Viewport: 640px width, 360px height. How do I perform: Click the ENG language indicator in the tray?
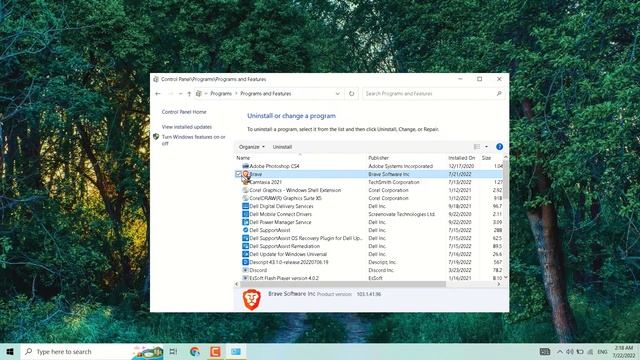click(x=602, y=351)
